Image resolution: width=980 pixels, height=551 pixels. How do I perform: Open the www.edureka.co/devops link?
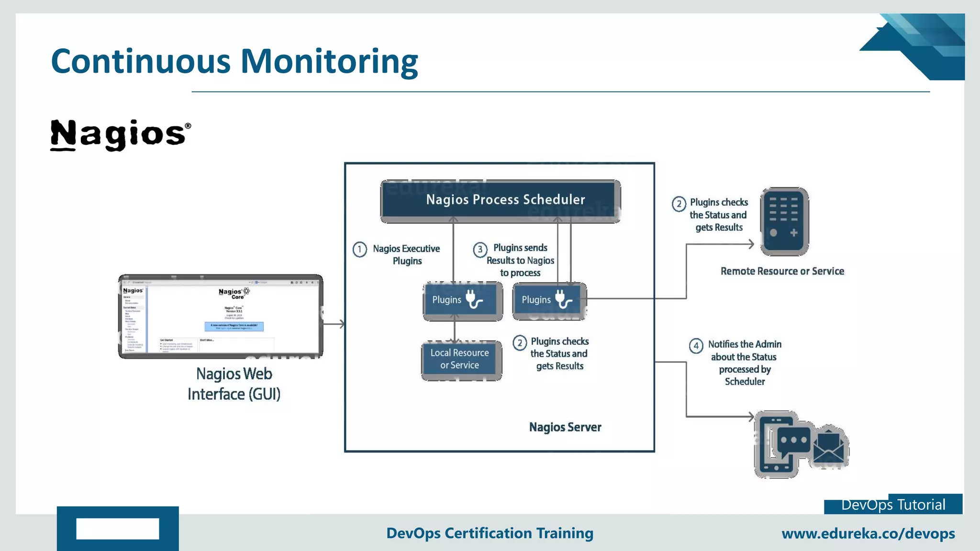(x=868, y=533)
